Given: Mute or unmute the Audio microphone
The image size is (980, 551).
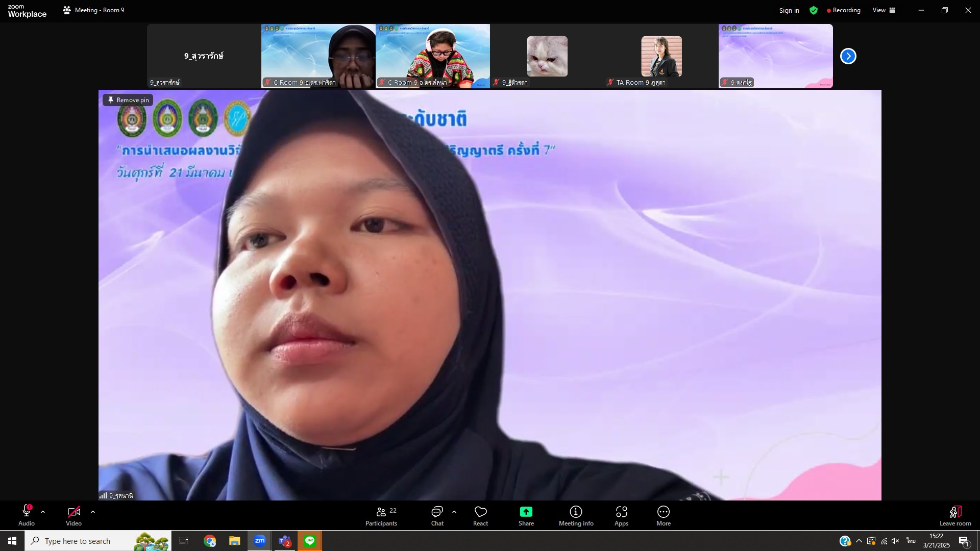Looking at the screenshot, I should point(27,515).
